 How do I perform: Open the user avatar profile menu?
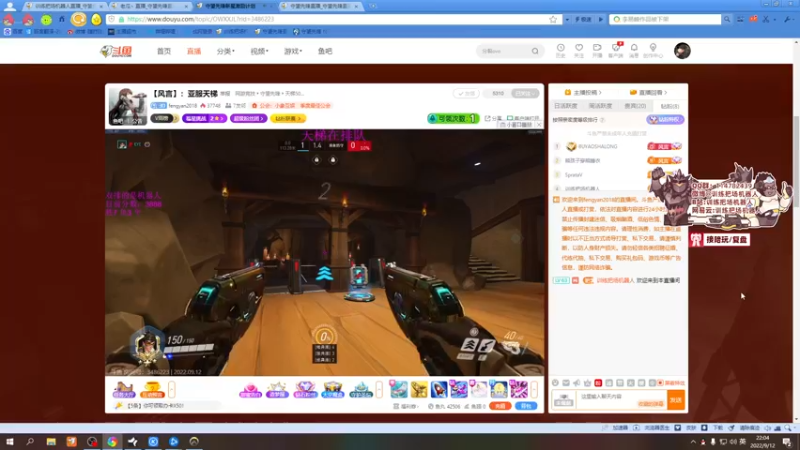tap(682, 51)
